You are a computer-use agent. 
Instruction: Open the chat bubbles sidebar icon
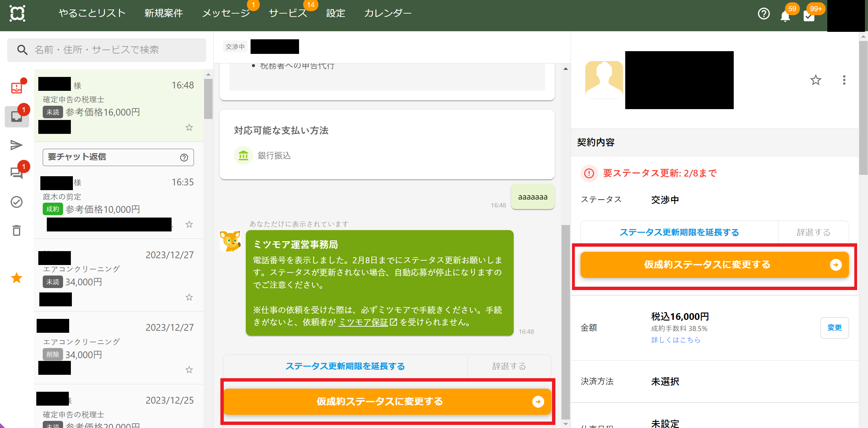(x=17, y=173)
